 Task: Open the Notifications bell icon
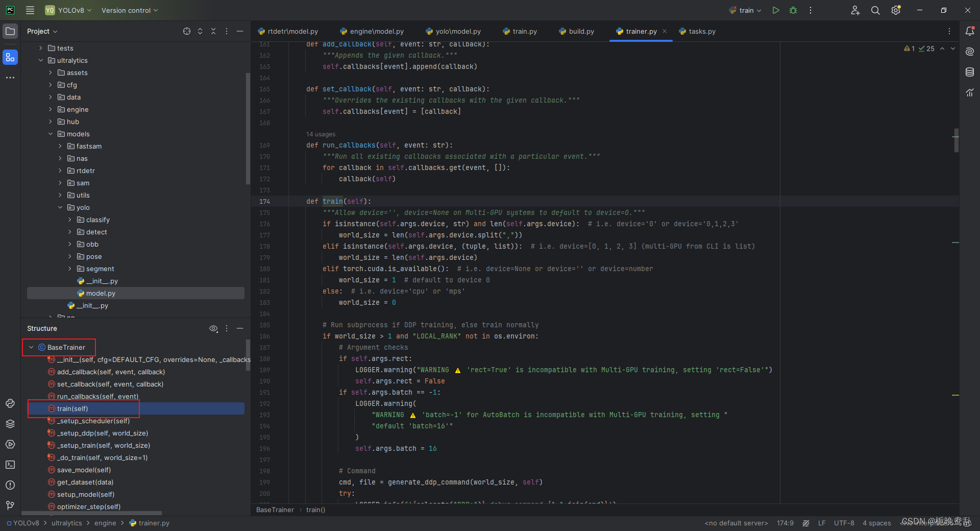pos(970,31)
